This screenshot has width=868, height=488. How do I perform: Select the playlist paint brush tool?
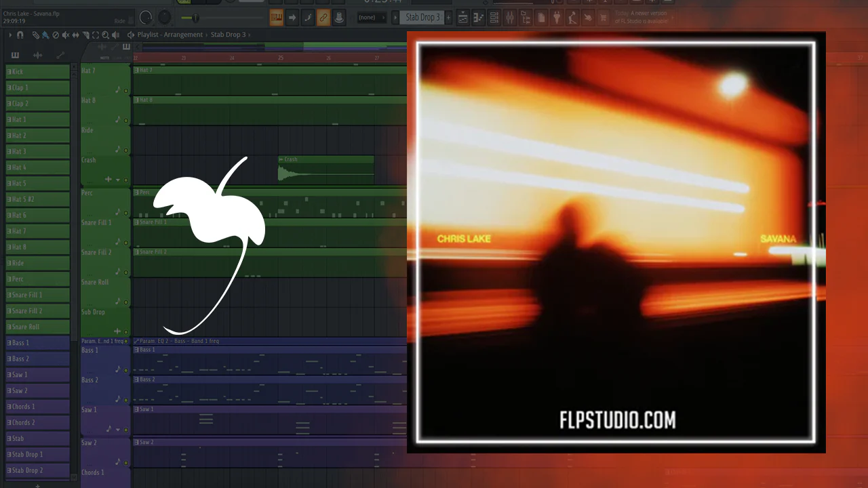(x=45, y=35)
